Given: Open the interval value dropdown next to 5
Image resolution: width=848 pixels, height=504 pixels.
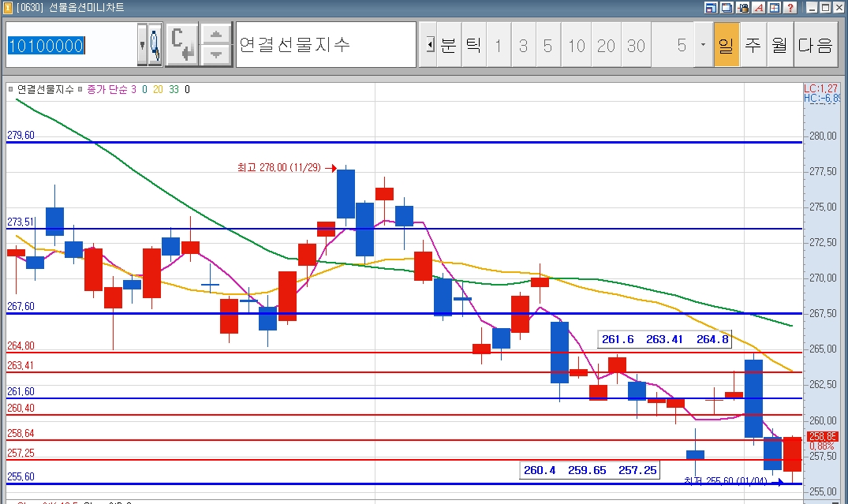Looking at the screenshot, I should pos(703,45).
